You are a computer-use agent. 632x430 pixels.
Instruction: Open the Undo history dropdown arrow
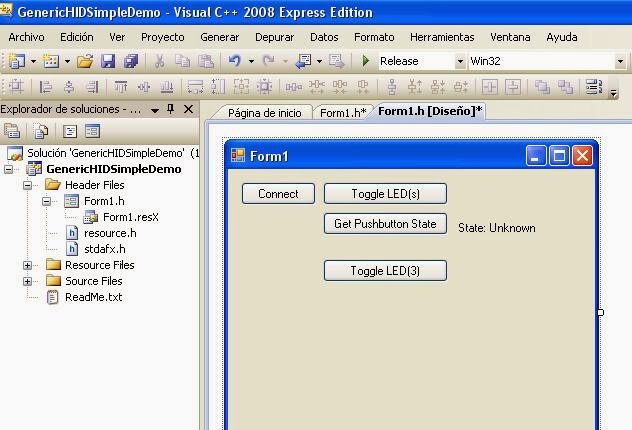(x=251, y=61)
